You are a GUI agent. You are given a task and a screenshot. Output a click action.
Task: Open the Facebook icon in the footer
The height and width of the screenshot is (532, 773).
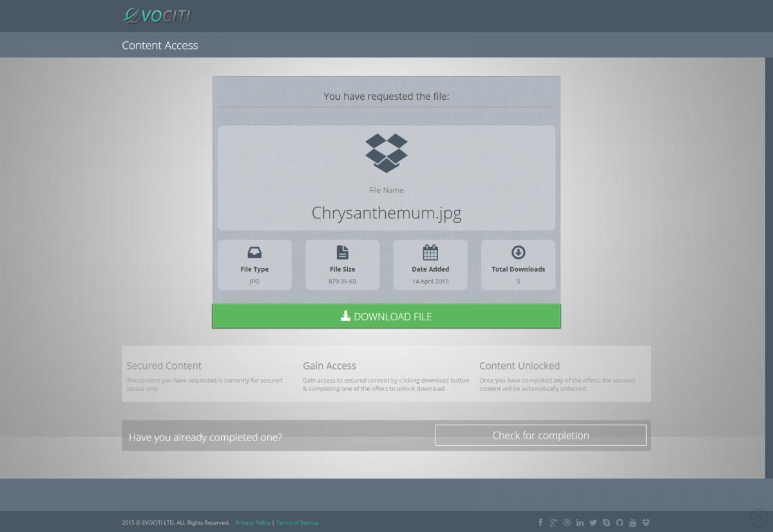coord(540,522)
